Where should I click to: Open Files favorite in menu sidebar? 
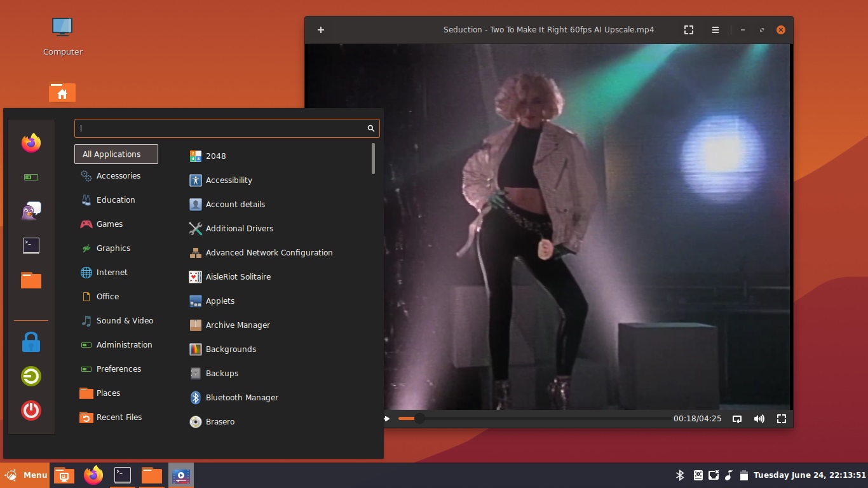coord(31,280)
